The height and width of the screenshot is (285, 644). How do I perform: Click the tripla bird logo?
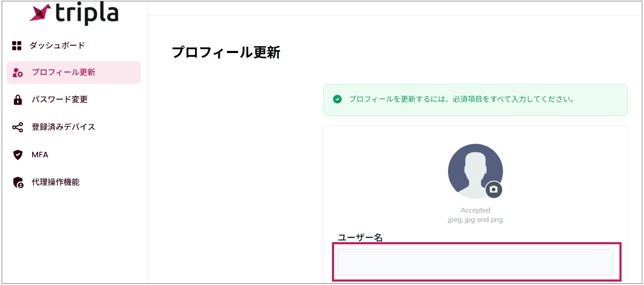(40, 13)
